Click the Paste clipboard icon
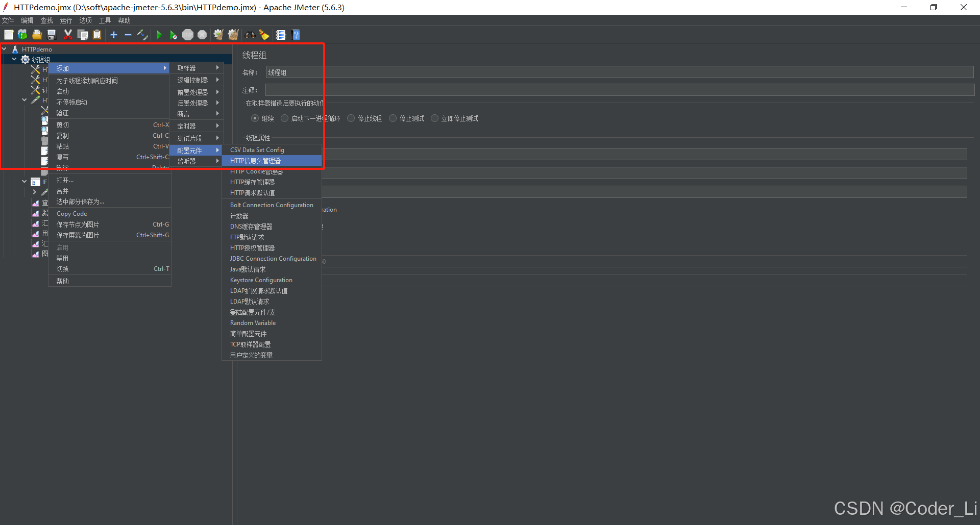Image resolution: width=980 pixels, height=525 pixels. [97, 35]
